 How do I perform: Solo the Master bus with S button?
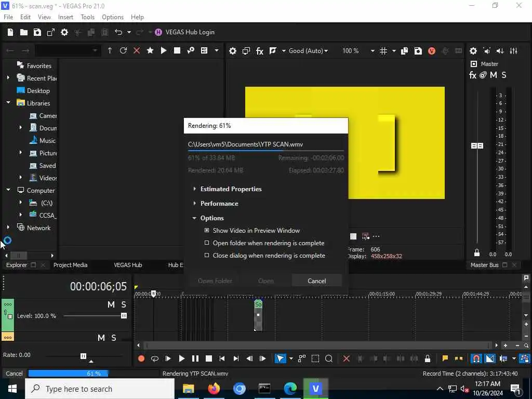504,75
